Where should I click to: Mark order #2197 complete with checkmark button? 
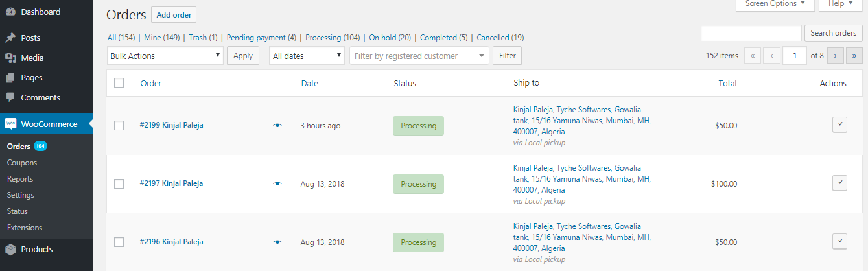[x=840, y=183]
